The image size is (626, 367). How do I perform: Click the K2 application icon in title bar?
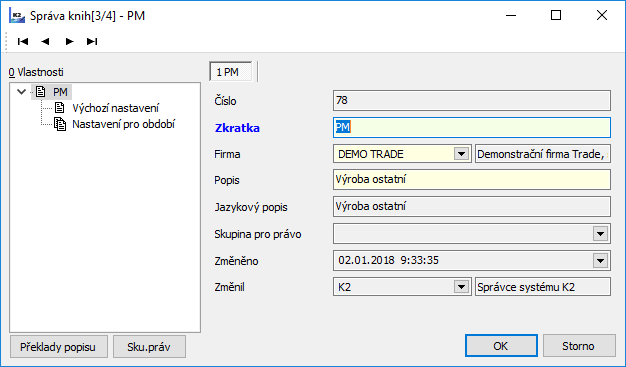17,16
